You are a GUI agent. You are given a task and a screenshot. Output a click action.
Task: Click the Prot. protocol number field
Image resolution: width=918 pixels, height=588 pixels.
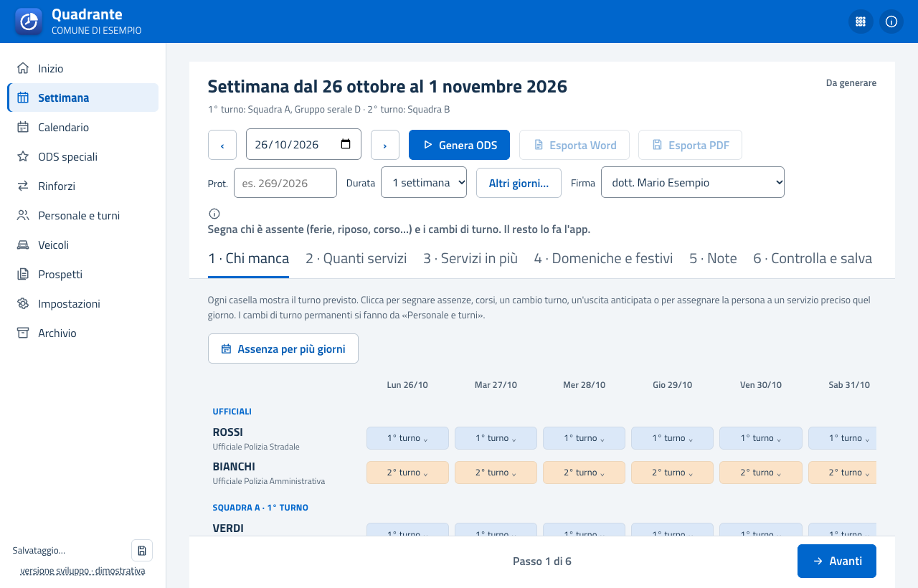(x=285, y=183)
